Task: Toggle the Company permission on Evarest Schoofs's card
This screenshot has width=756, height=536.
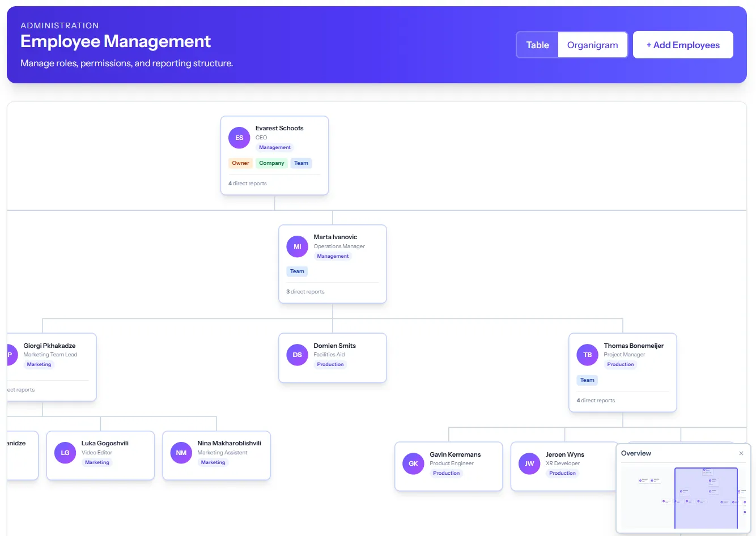Action: tap(271, 163)
